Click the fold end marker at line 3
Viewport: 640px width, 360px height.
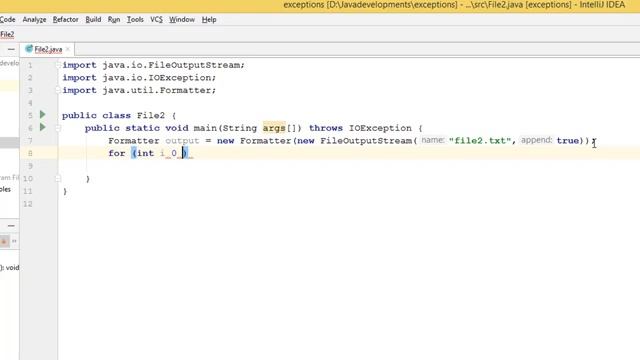click(x=58, y=90)
